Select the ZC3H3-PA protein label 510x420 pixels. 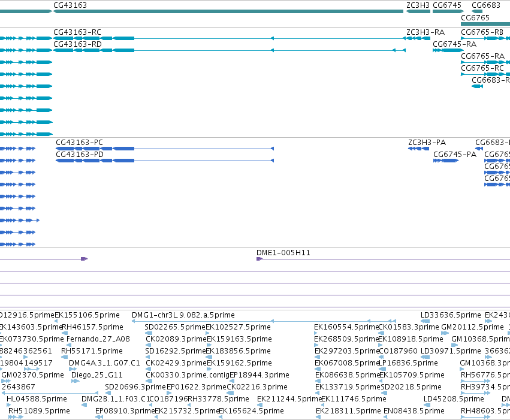pyautogui.click(x=427, y=143)
